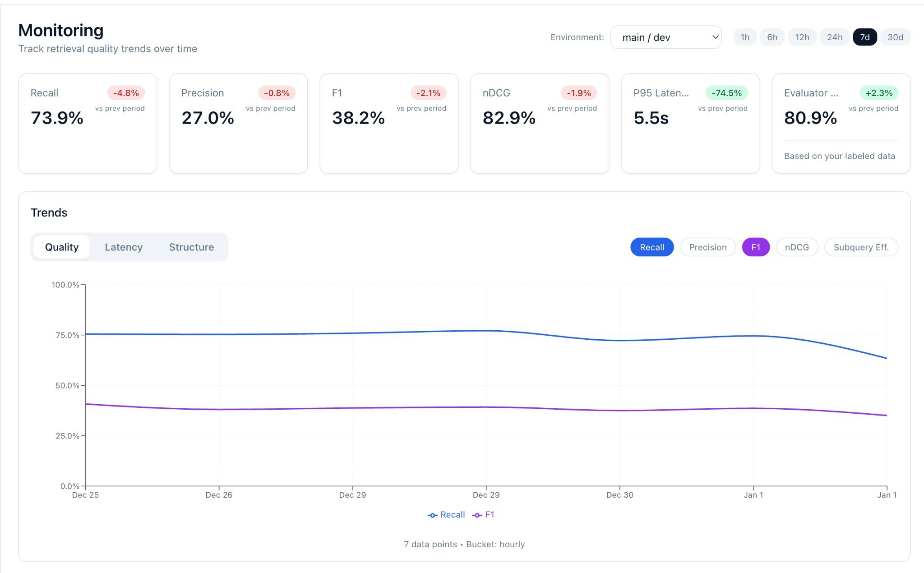
Task: Select main / dev environment option
Action: tap(666, 37)
